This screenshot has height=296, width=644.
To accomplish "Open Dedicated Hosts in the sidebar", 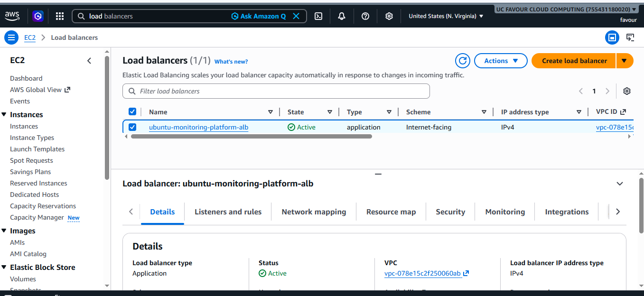I will coord(34,194).
